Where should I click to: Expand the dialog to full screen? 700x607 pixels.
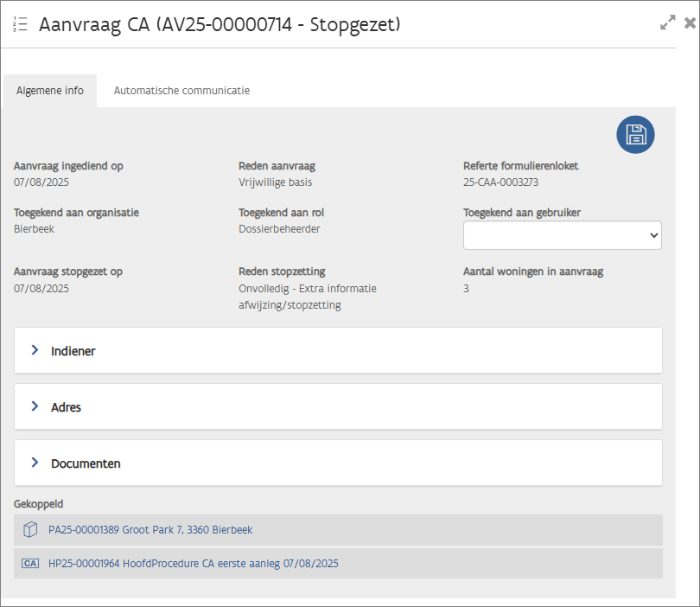[x=667, y=23]
